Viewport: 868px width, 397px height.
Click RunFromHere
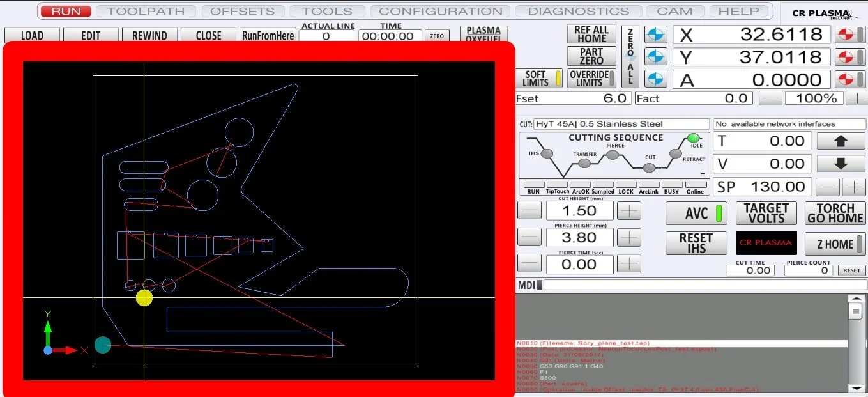pyautogui.click(x=268, y=35)
